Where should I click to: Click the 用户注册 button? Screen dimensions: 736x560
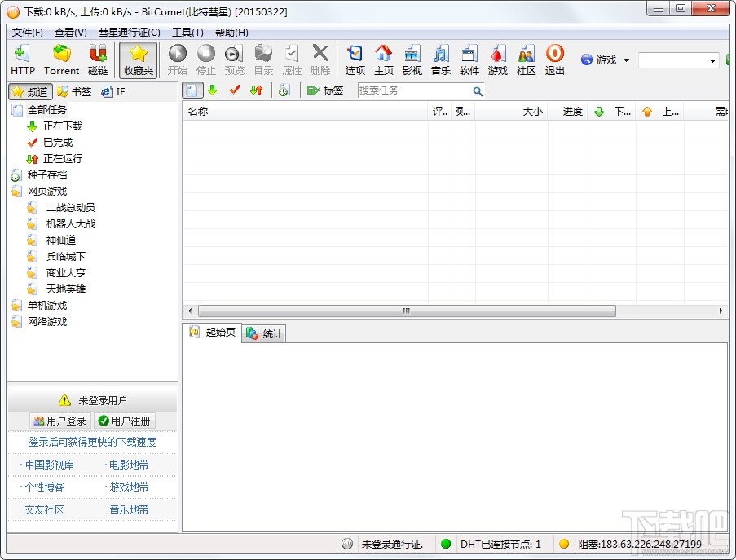125,421
